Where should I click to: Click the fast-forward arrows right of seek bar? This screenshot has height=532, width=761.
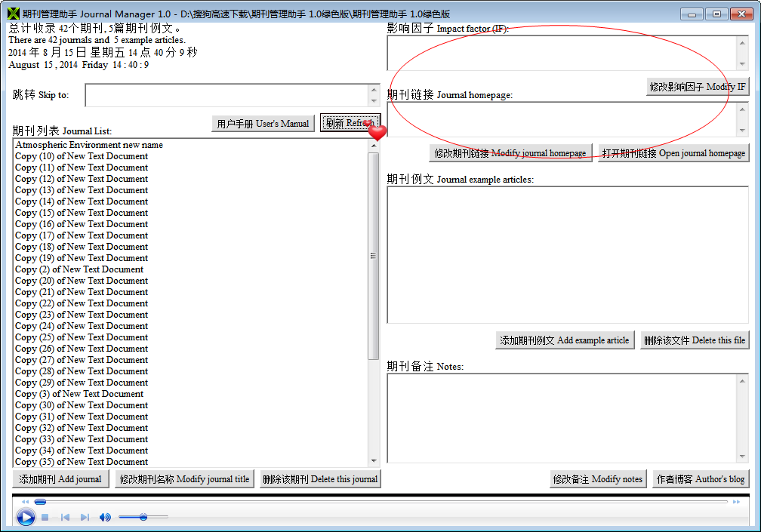point(736,502)
